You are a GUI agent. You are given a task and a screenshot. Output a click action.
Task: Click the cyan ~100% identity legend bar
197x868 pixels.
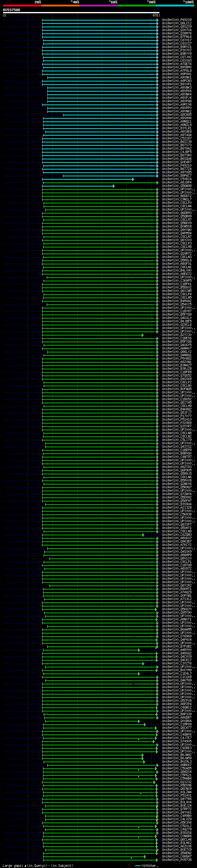tap(175, 6)
